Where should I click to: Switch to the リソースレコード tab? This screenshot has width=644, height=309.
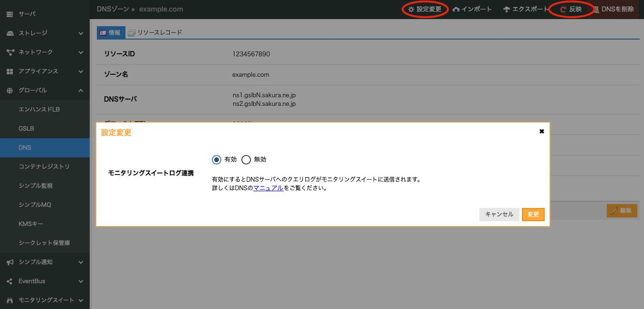tap(156, 32)
